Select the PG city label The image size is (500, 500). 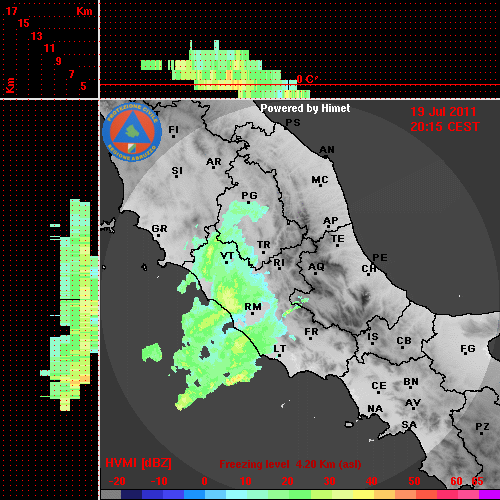point(249,195)
